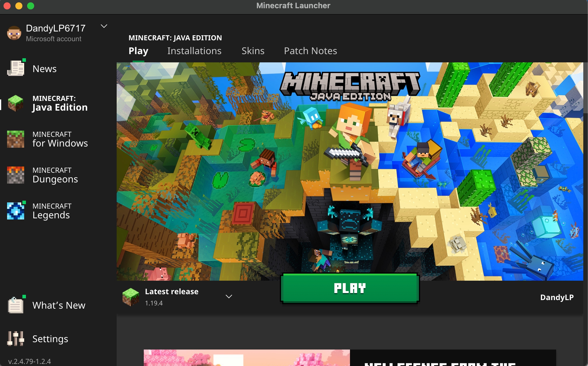Open the News newspaper icon
The height and width of the screenshot is (366, 588).
[16, 68]
